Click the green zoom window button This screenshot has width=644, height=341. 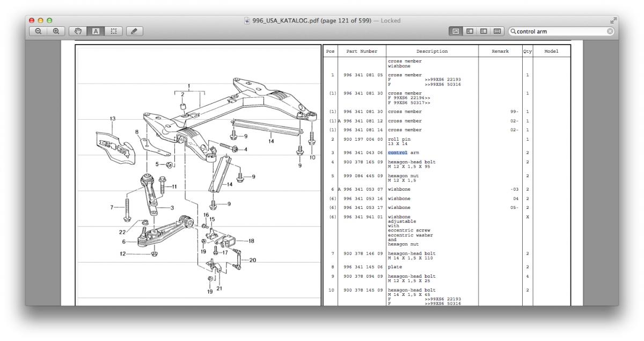[x=49, y=20]
